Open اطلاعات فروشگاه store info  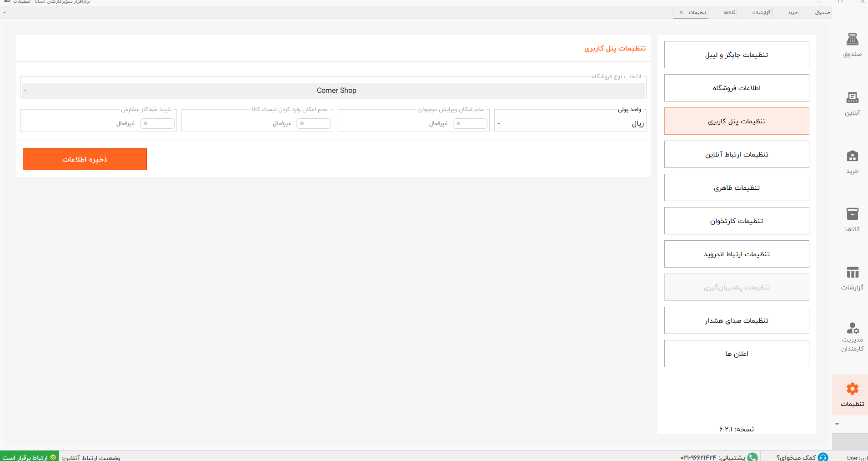(737, 88)
